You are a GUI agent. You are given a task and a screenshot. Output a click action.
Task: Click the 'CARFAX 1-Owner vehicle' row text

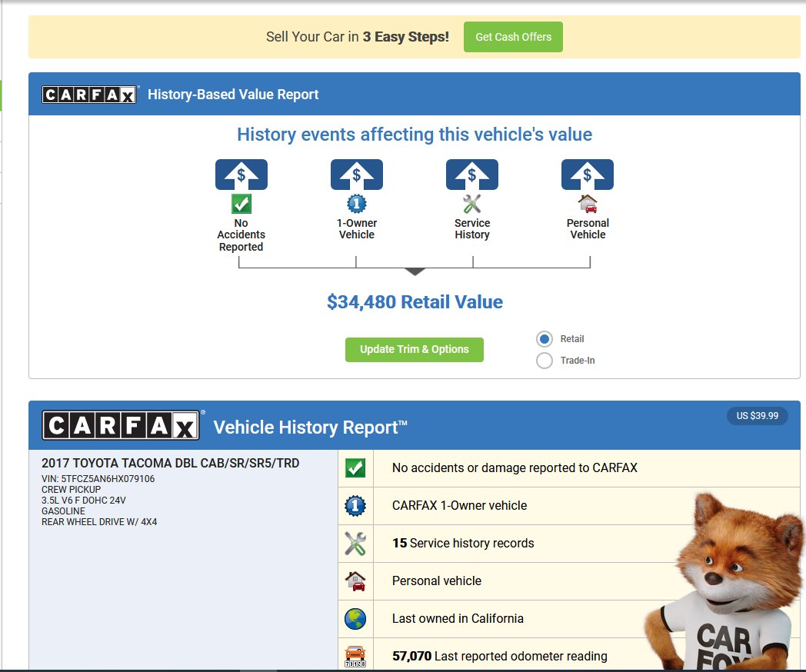point(460,506)
